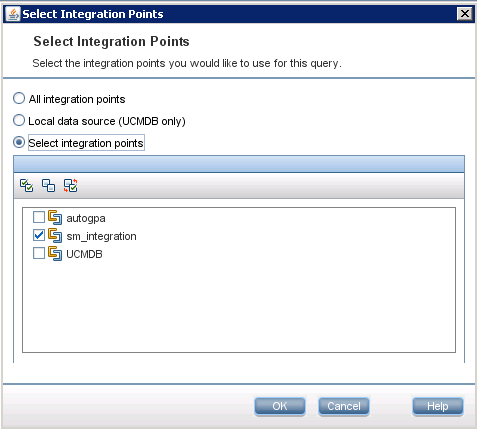Select the All integration points radio button
The width and height of the screenshot is (477, 429).
pyautogui.click(x=19, y=98)
